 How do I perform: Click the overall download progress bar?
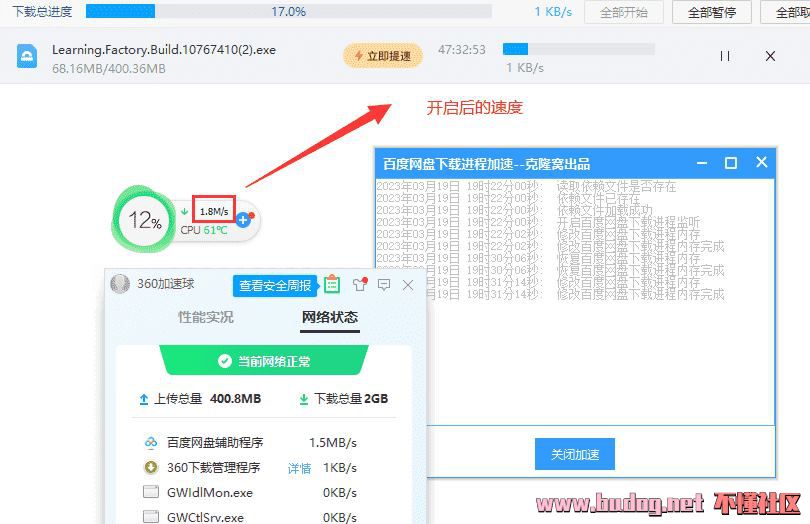click(x=289, y=11)
